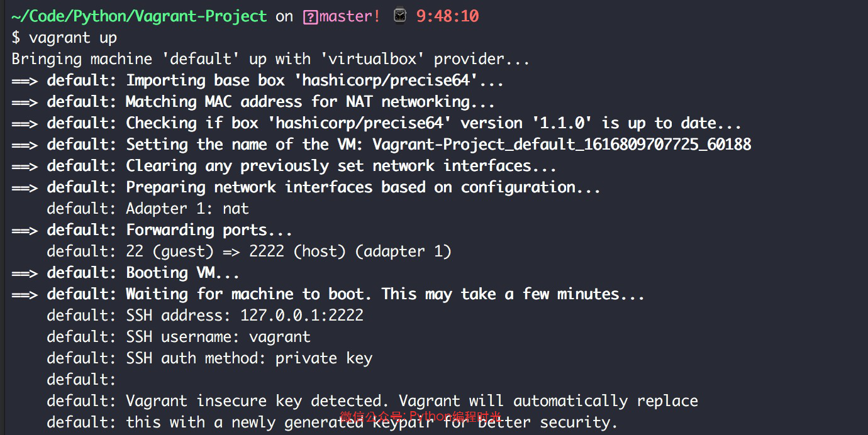
Task: Click the 9:48:10 timestamp in prompt
Action: point(447,16)
